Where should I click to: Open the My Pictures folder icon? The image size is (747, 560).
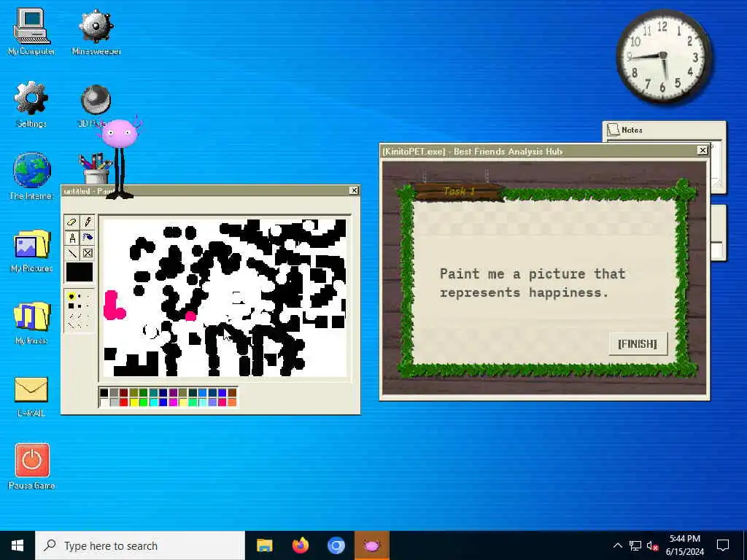[31, 251]
